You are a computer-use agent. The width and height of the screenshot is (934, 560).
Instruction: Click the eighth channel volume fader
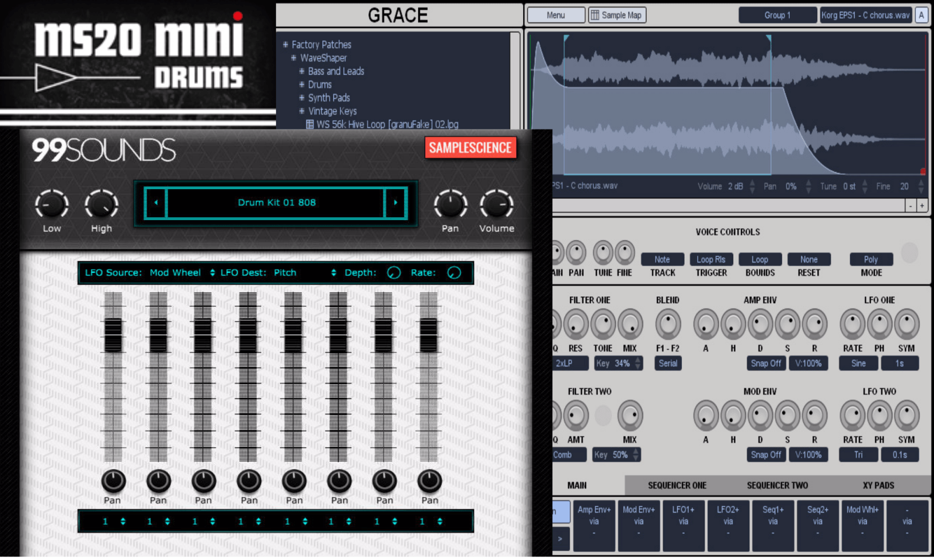(x=428, y=335)
